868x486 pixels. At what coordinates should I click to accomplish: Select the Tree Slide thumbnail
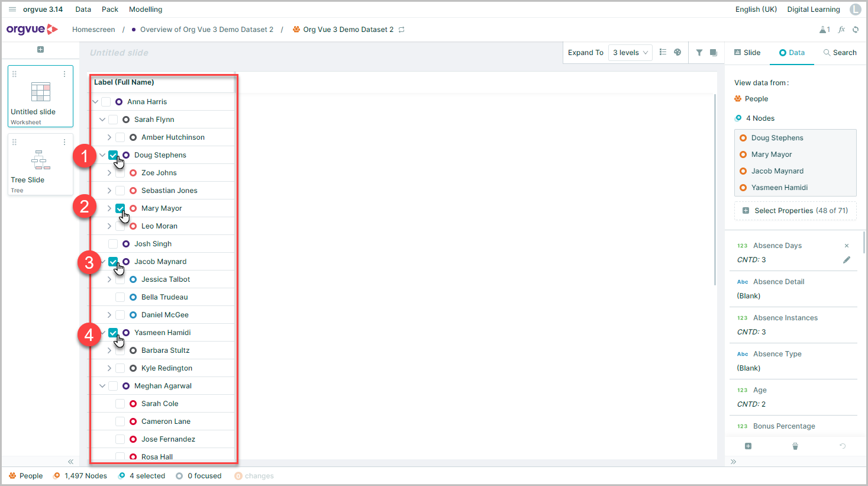coord(40,165)
